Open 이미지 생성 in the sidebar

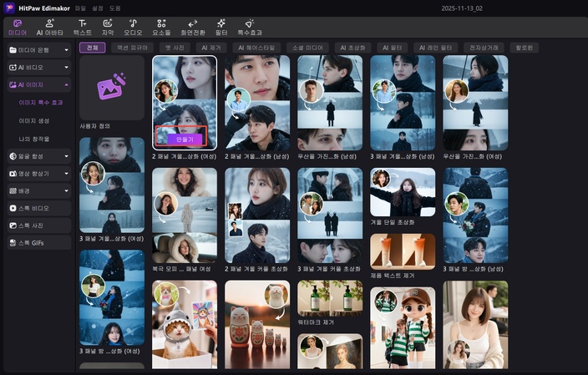tap(33, 120)
